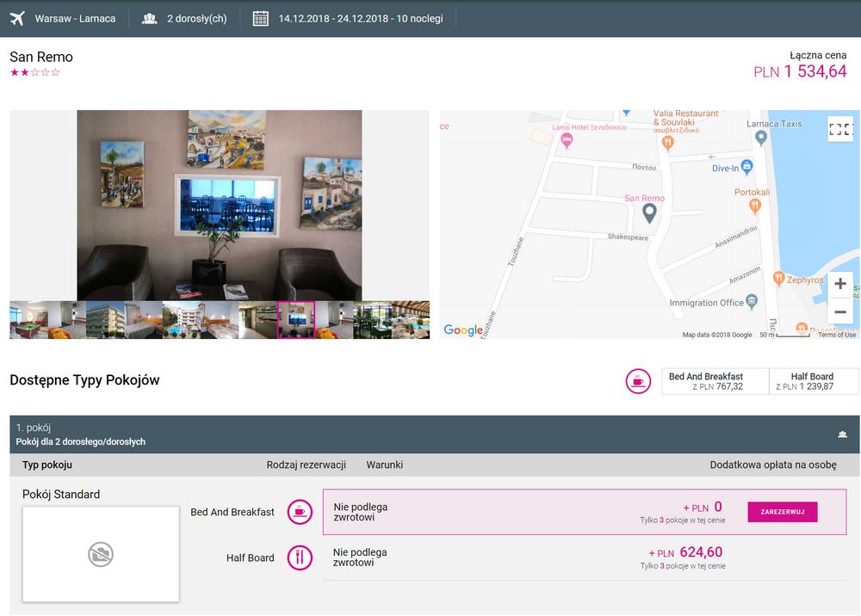Viewport: 861px width, 616px height.
Task: Open the map Terms of Use link
Action: coord(837,335)
